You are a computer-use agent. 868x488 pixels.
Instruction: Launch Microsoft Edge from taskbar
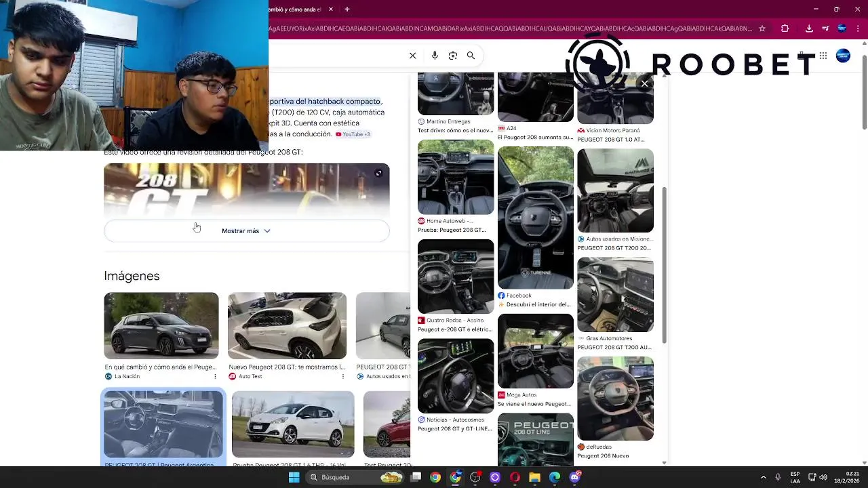click(555, 477)
